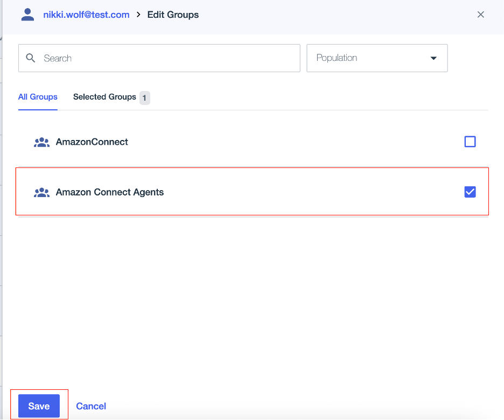Viewport: 504px width, 420px height.
Task: Switch to the Selected Groups tab
Action: point(104,97)
